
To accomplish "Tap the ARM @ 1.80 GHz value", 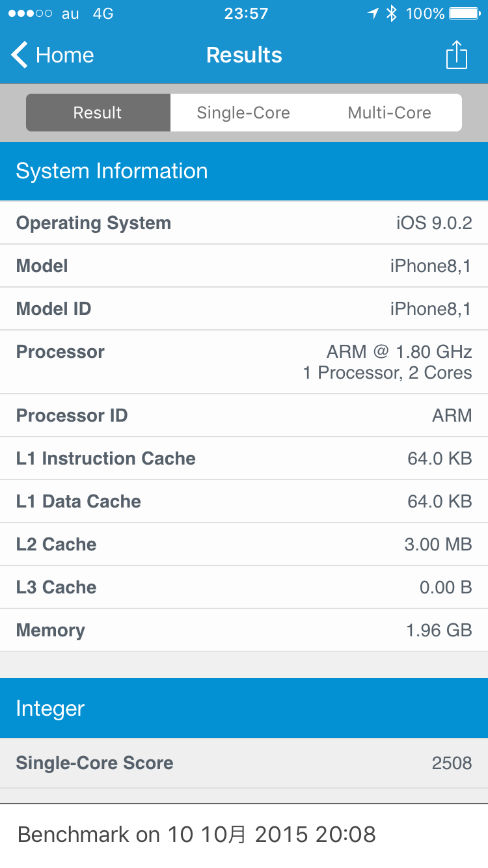I will (x=399, y=352).
